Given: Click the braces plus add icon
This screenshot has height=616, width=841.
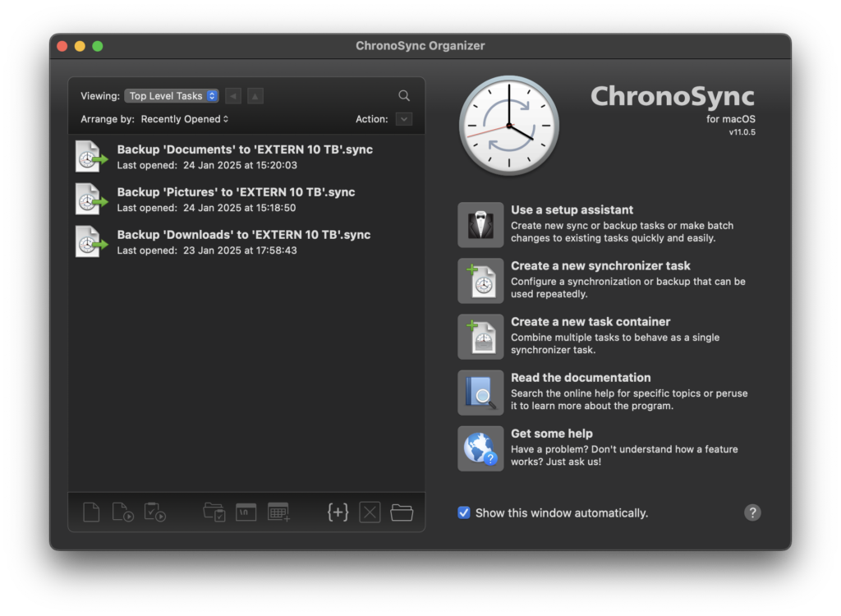Looking at the screenshot, I should [x=338, y=513].
